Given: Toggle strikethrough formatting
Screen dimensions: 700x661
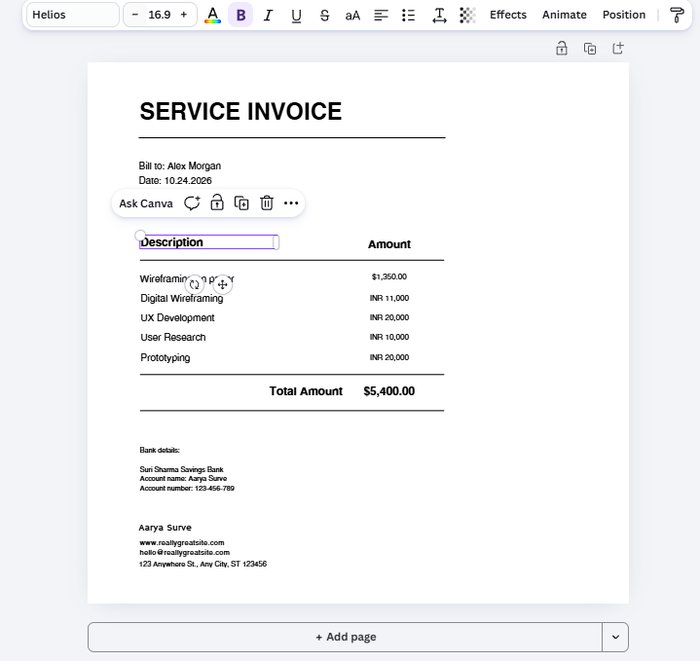Looking at the screenshot, I should 325,16.
